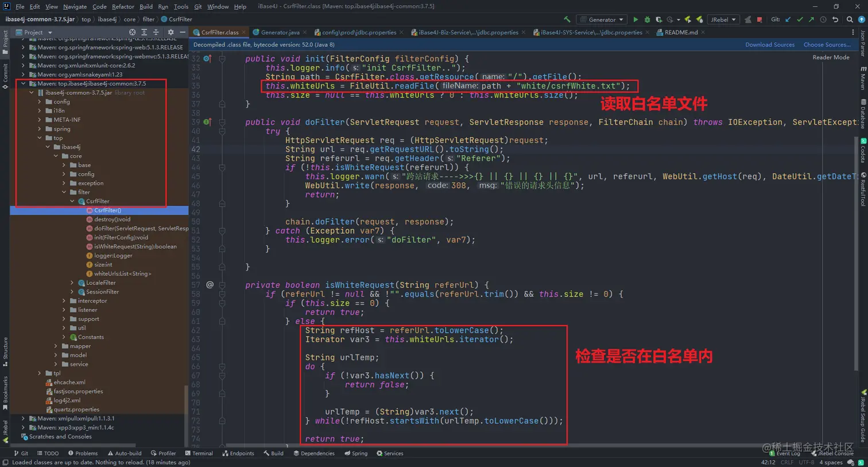Image resolution: width=868 pixels, height=467 pixels.
Task: Open Project panel settings gear
Action: click(170, 32)
